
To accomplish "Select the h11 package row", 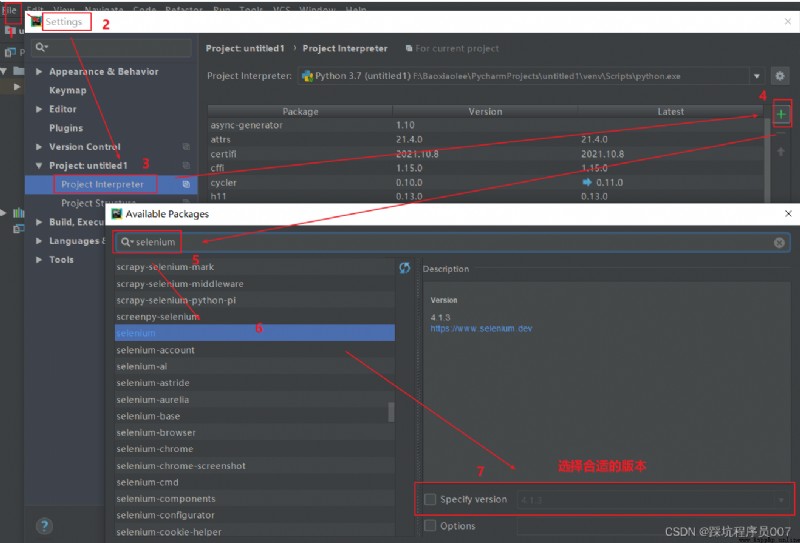I will coord(485,196).
